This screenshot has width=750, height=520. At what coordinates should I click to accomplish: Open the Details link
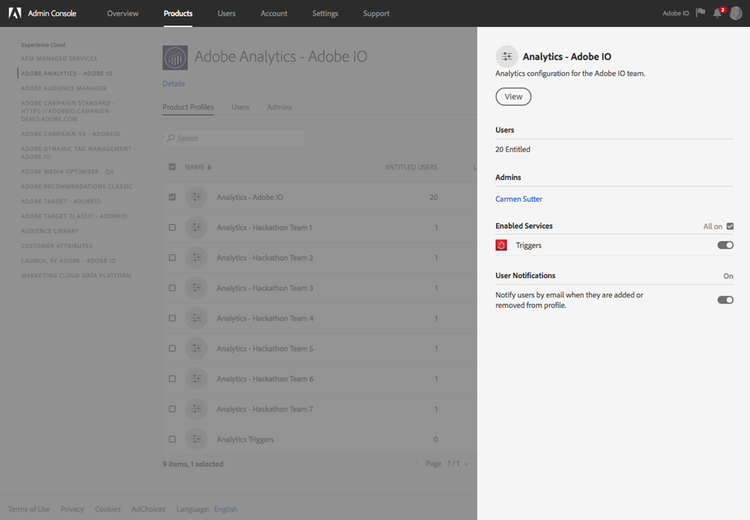pyautogui.click(x=174, y=84)
